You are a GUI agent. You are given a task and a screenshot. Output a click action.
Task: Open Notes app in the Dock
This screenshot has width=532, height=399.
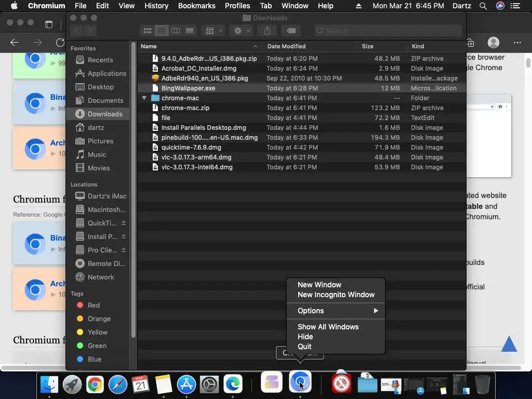tap(164, 384)
